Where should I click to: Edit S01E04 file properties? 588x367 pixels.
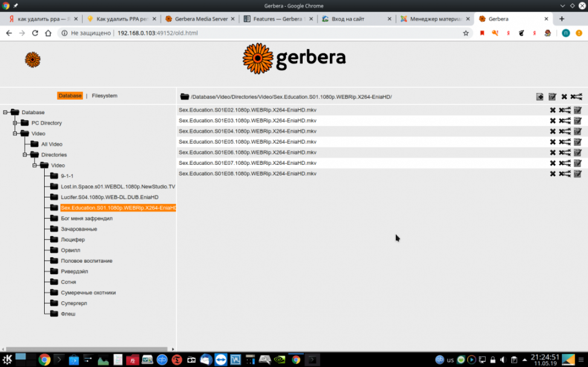[578, 132]
